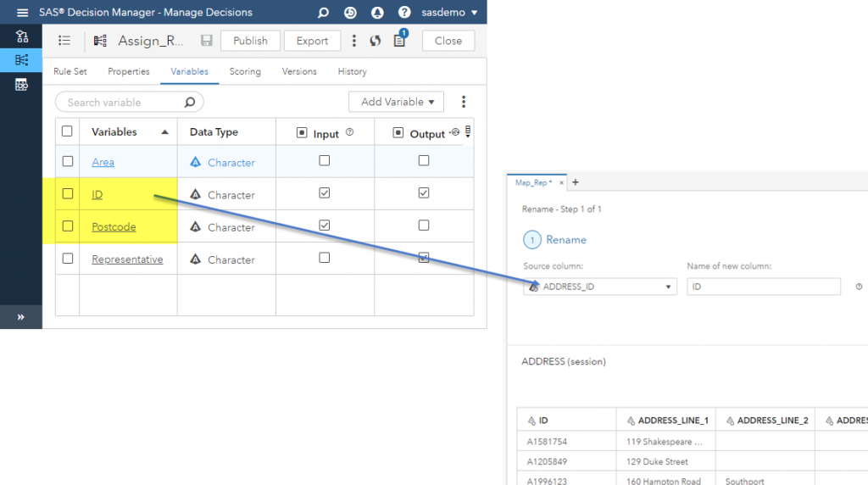868x485 pixels.
Task: Check the Area row selection checkbox
Action: click(68, 162)
